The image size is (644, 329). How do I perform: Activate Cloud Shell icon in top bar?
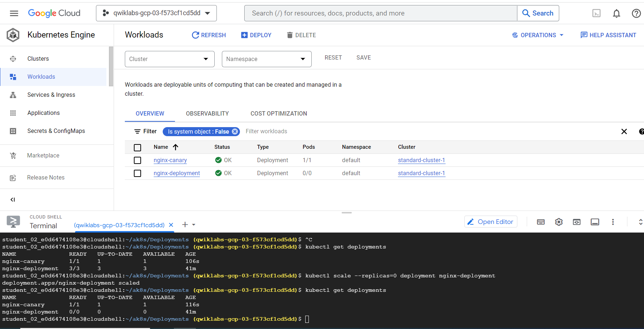pos(596,13)
